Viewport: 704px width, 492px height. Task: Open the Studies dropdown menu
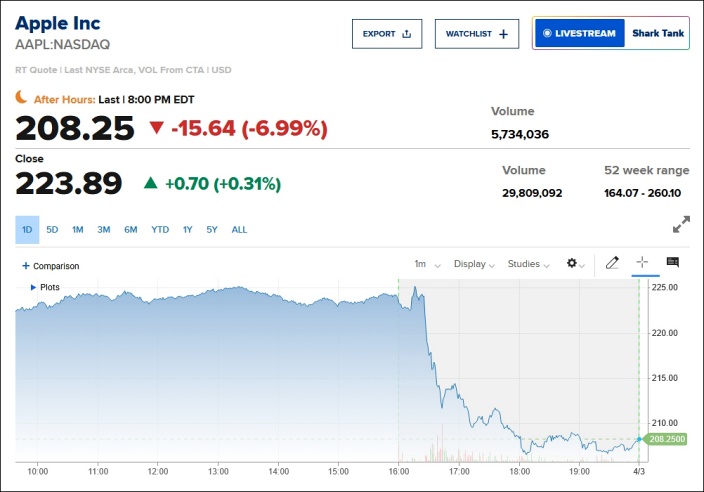pyautogui.click(x=528, y=264)
